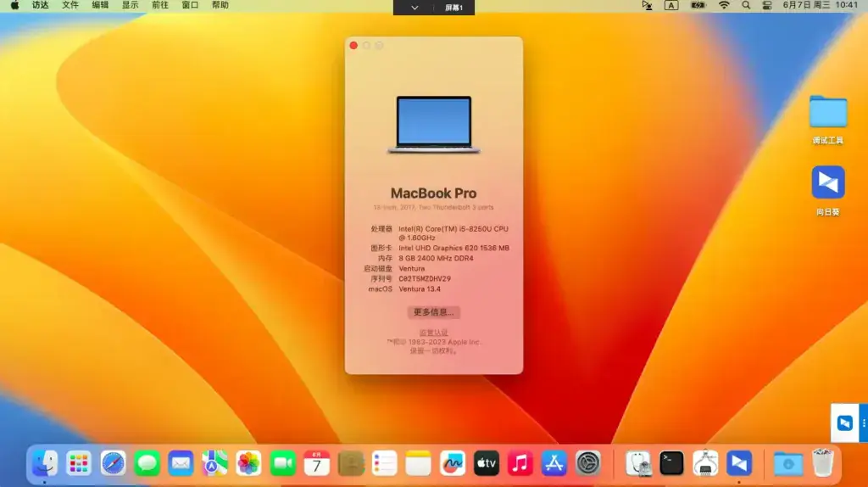Open Mail app in the Dock

click(x=181, y=463)
